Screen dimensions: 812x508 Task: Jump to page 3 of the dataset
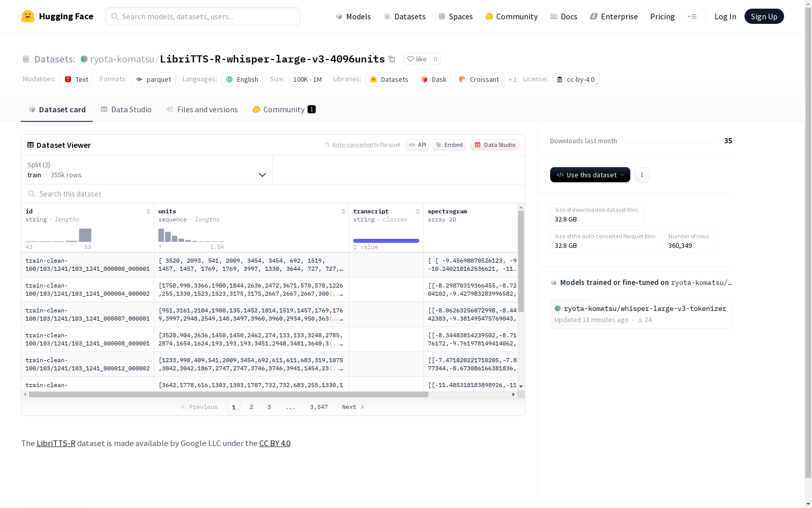(x=269, y=407)
